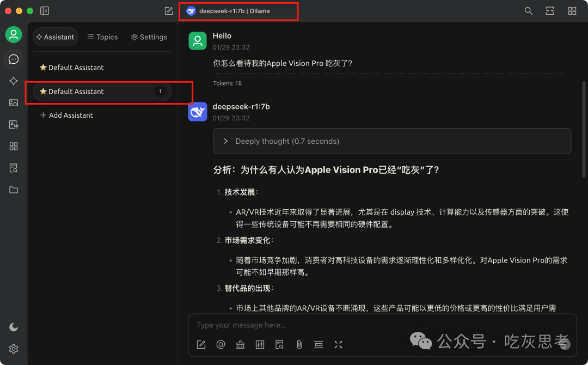588x365 pixels.
Task: Switch to the Assistant tab
Action: pos(56,36)
